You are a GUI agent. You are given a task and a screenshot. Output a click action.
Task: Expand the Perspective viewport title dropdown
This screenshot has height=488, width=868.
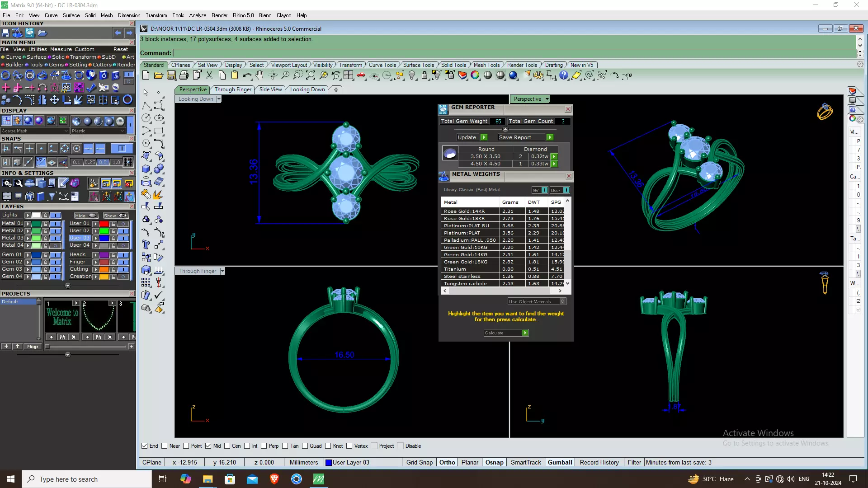tap(547, 99)
